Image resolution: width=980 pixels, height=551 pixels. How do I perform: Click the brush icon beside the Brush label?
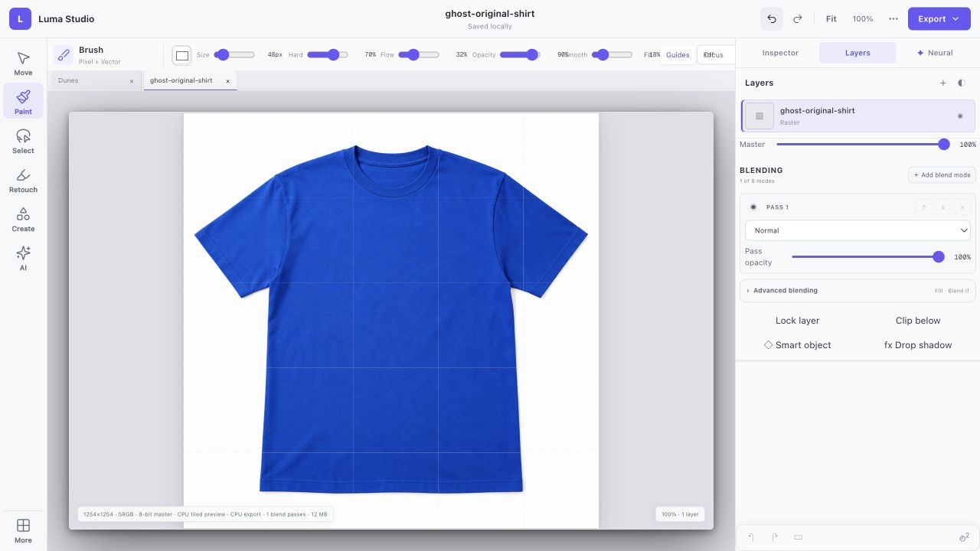click(64, 55)
